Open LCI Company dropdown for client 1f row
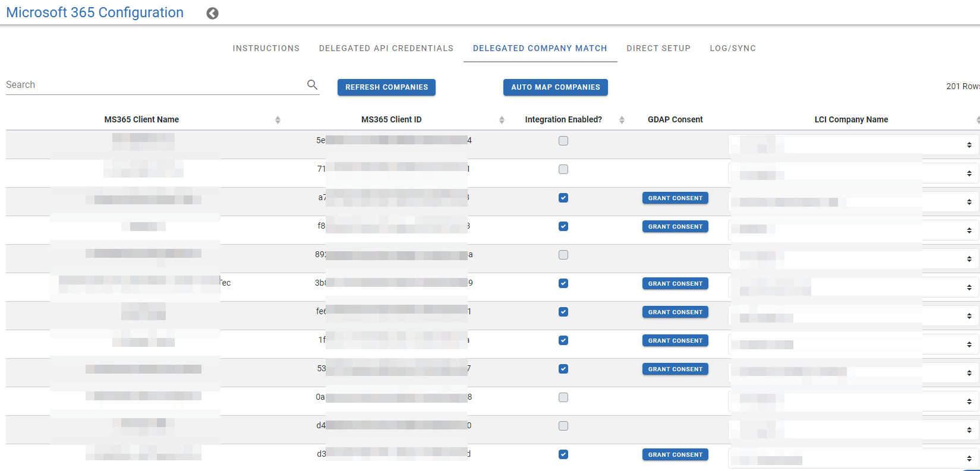980x471 pixels. click(853, 344)
